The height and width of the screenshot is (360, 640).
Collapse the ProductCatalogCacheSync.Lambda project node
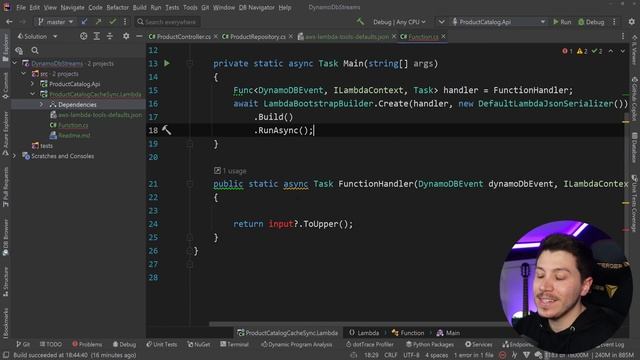tap(33, 94)
